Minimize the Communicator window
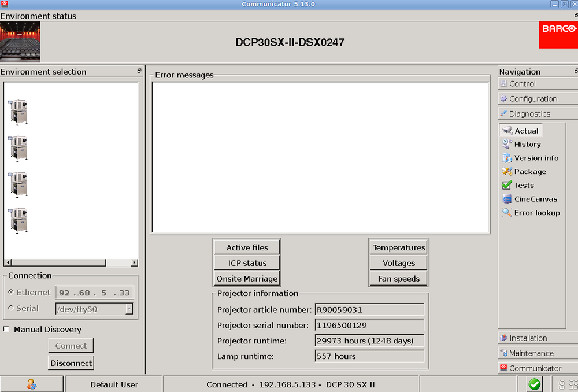 tap(554, 4)
